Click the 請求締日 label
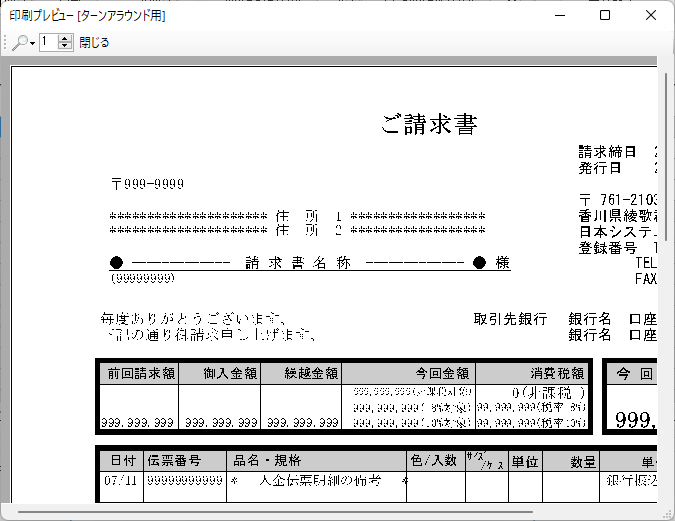The image size is (675, 521). (607, 152)
